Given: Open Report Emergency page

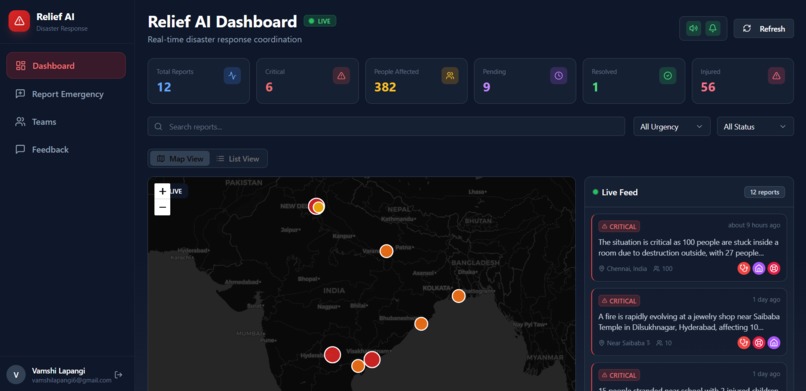Looking at the screenshot, I should tap(66, 94).
